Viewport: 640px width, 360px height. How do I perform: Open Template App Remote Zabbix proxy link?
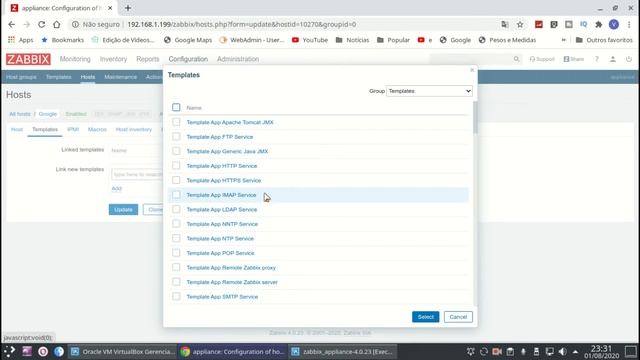pyautogui.click(x=231, y=268)
